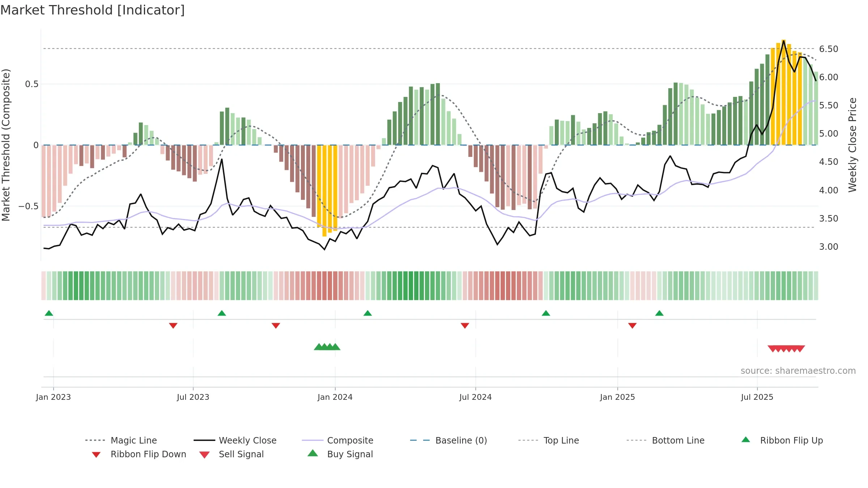Click the Ribbon Flip Up marker near Oct 2024
This screenshot has width=868, height=488.
[x=546, y=313]
